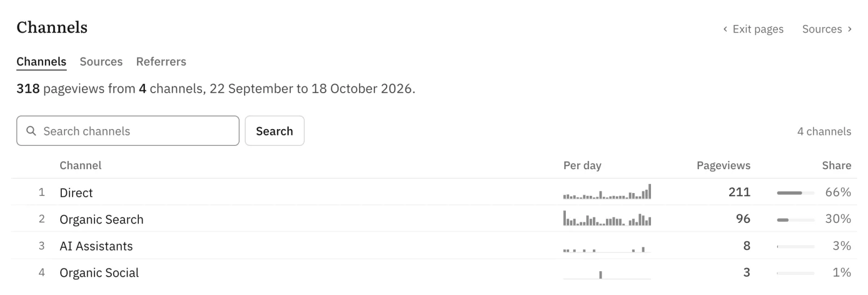This screenshot has height=295, width=868.
Task: Go to previous Exit pages report
Action: [753, 29]
